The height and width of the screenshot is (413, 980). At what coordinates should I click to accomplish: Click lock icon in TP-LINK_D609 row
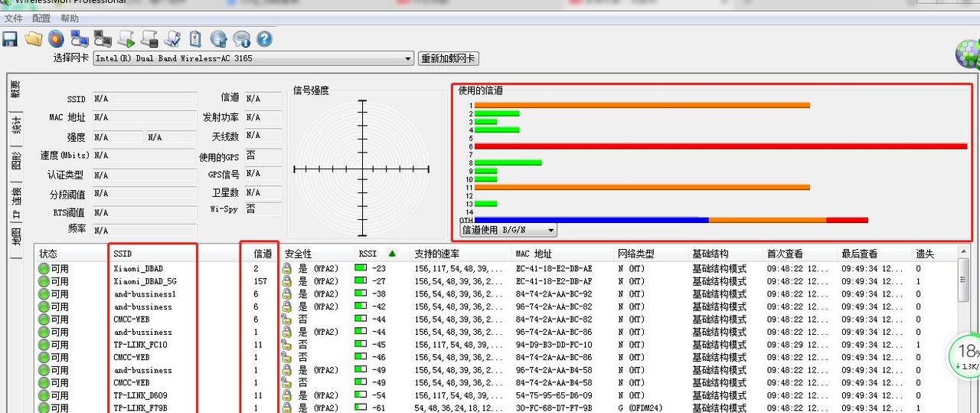(287, 395)
